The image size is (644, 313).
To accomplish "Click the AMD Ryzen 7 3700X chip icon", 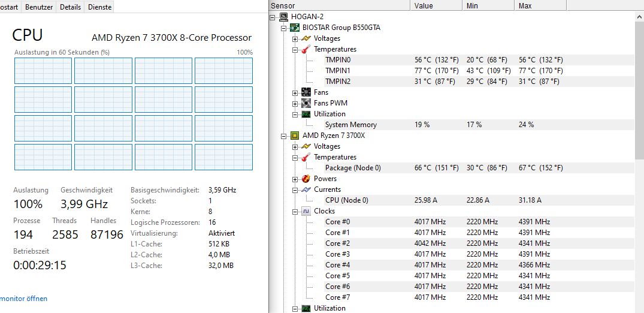I will [295, 136].
